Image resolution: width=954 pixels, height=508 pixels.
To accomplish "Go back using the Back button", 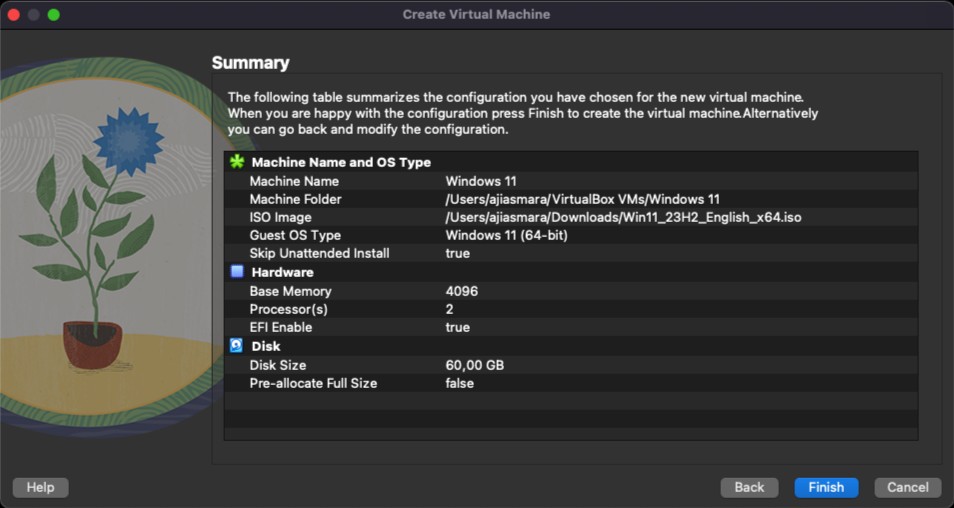I will [x=749, y=487].
